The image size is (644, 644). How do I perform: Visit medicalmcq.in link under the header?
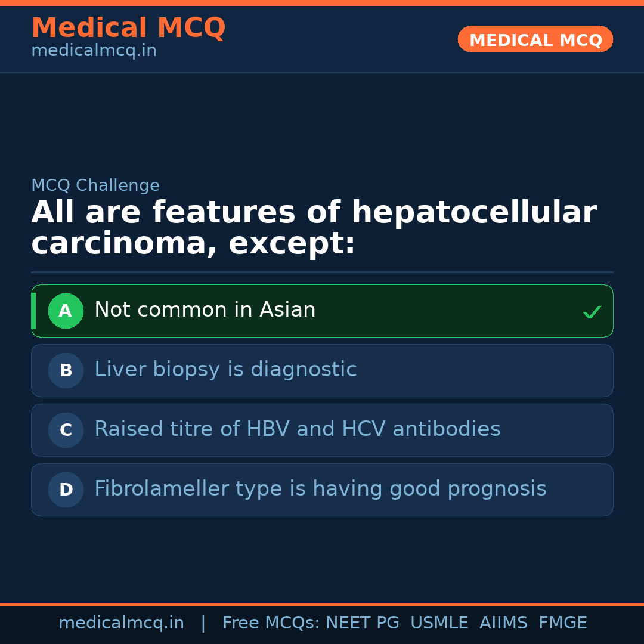click(94, 51)
